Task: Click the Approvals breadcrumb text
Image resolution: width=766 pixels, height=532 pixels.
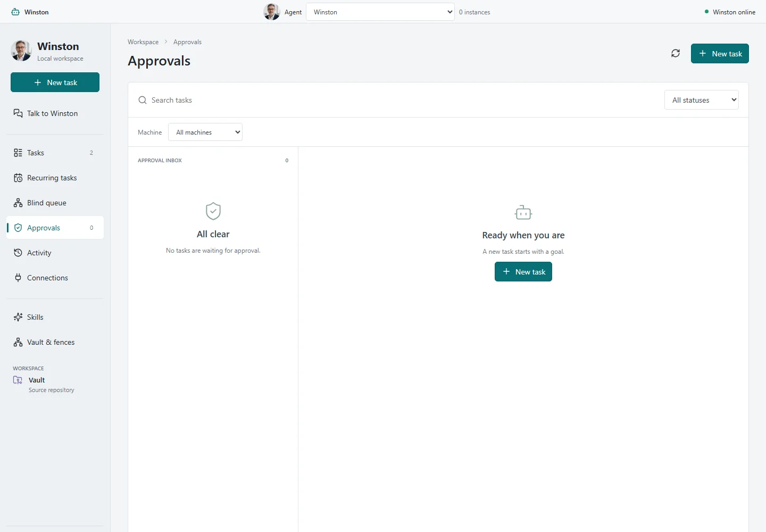Action: tap(187, 42)
